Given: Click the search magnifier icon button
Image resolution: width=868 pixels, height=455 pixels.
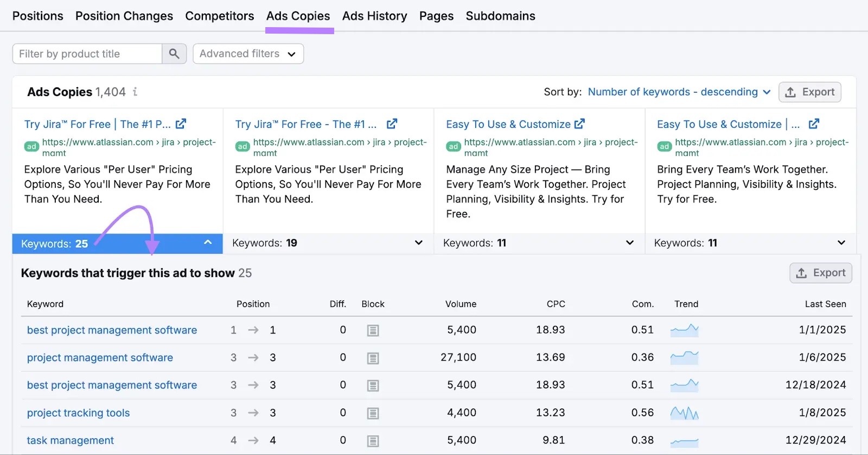Looking at the screenshot, I should [x=174, y=54].
